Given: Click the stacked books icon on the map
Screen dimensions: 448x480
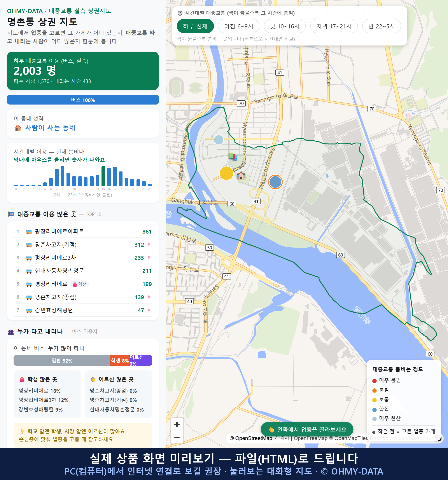Looking at the screenshot, I should tap(233, 157).
